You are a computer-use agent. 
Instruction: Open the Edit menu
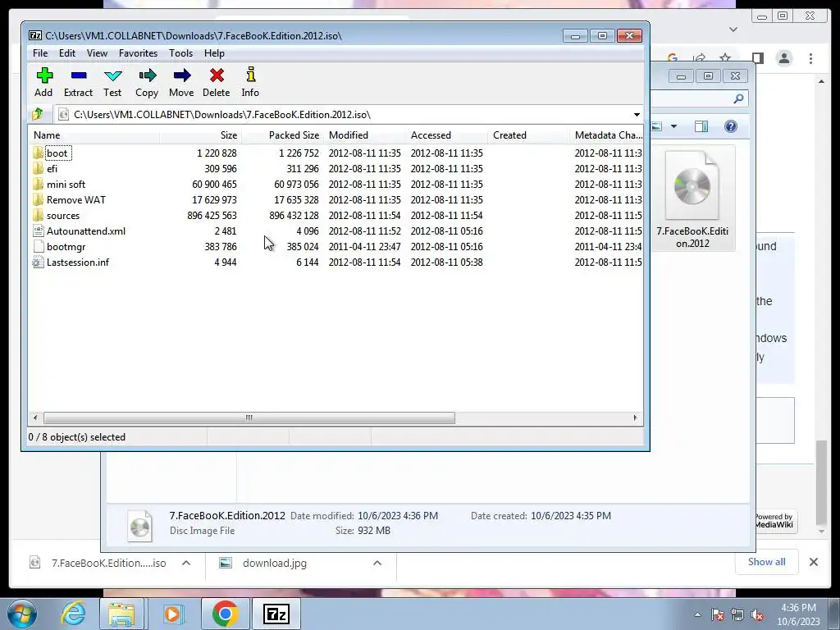pyautogui.click(x=67, y=53)
